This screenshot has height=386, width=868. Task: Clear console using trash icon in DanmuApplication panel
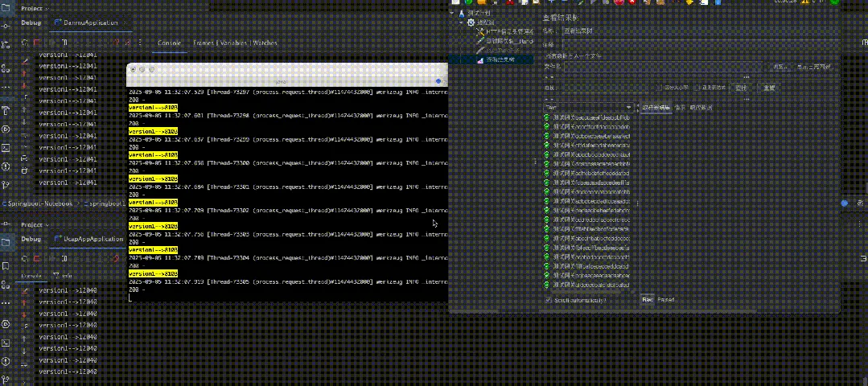click(x=24, y=170)
